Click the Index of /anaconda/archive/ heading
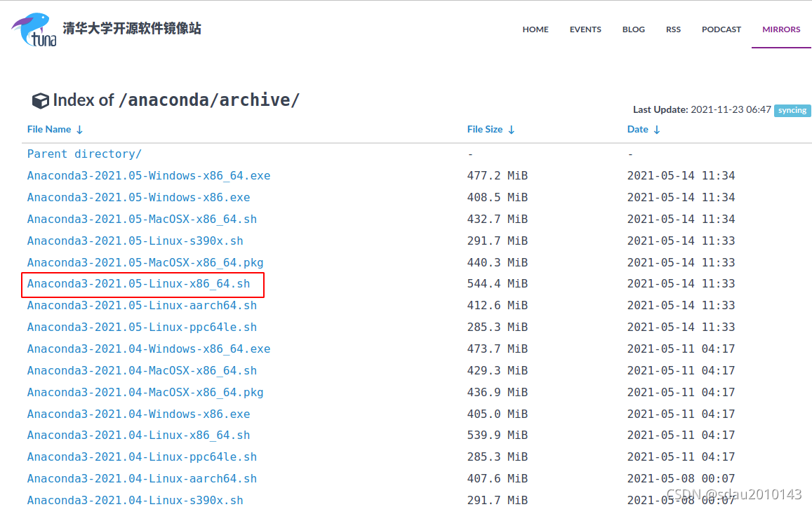812x507 pixels. tap(176, 100)
